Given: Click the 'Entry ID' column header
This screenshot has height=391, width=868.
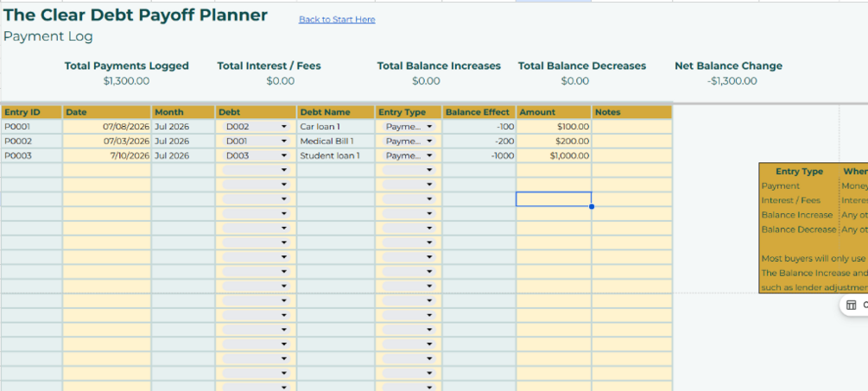Looking at the screenshot, I should point(32,112).
